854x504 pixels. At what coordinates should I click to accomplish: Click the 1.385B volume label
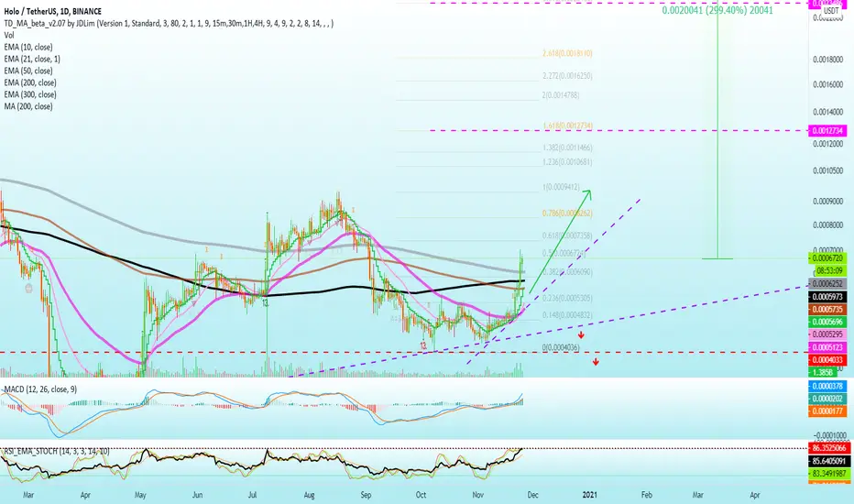(x=823, y=372)
